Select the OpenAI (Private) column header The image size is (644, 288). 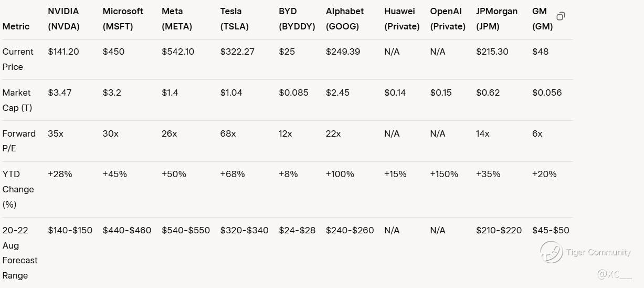click(448, 19)
